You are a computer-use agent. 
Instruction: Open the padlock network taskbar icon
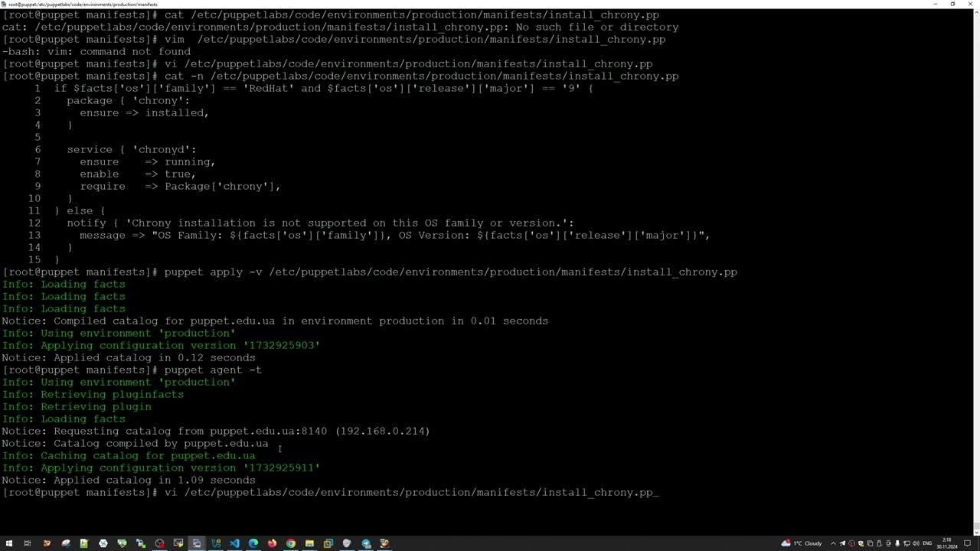tap(141, 543)
